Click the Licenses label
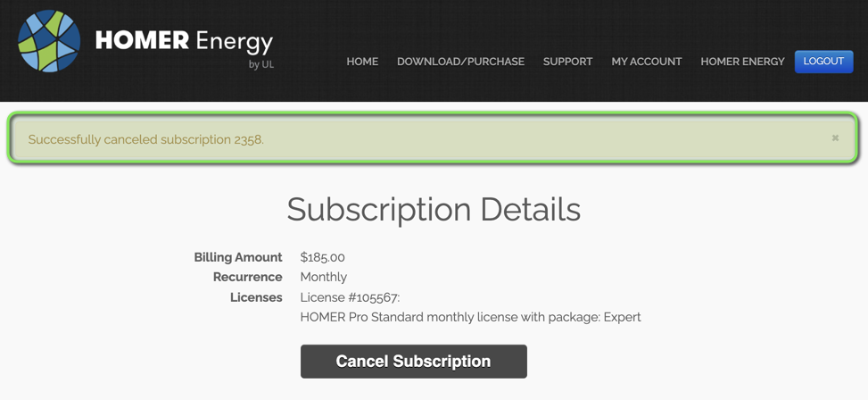 click(256, 297)
